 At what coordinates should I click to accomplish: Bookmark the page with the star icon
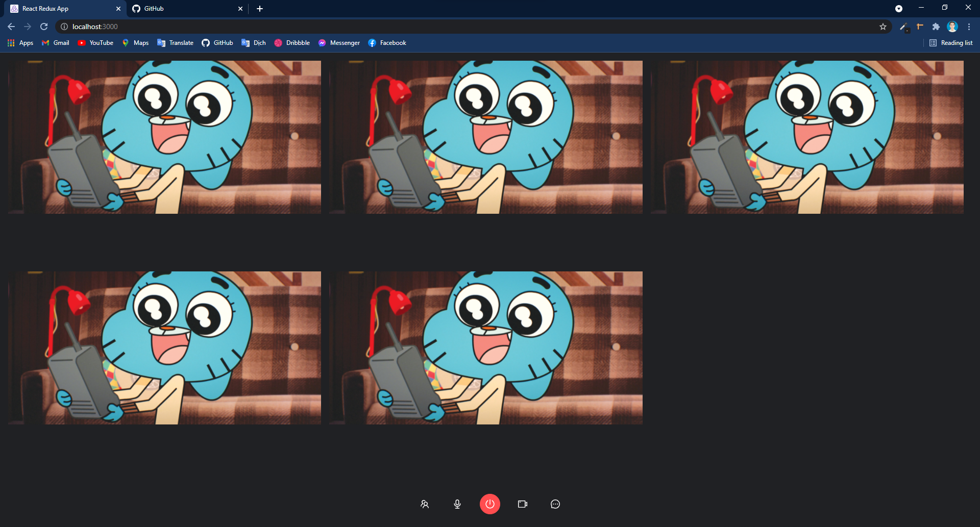tap(883, 27)
